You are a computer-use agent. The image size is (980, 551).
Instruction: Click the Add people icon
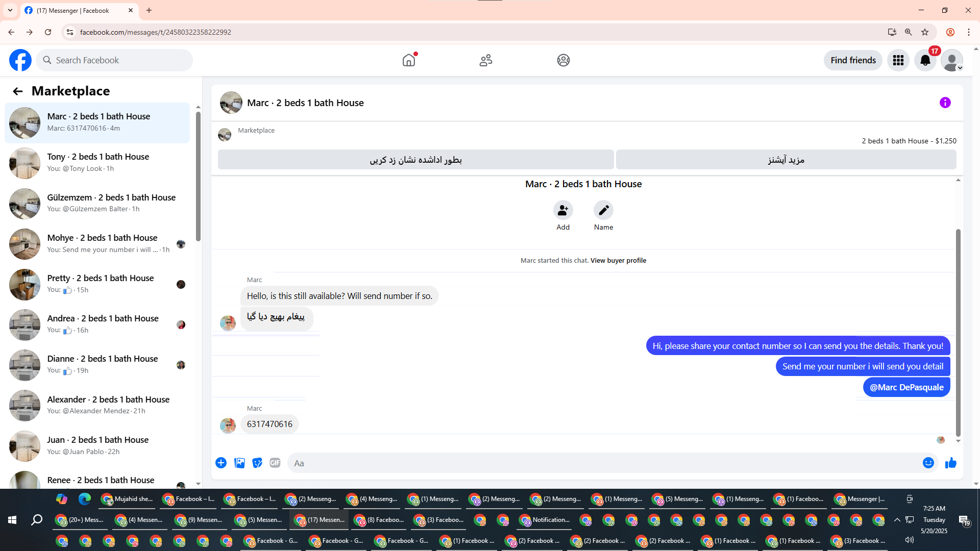point(563,210)
